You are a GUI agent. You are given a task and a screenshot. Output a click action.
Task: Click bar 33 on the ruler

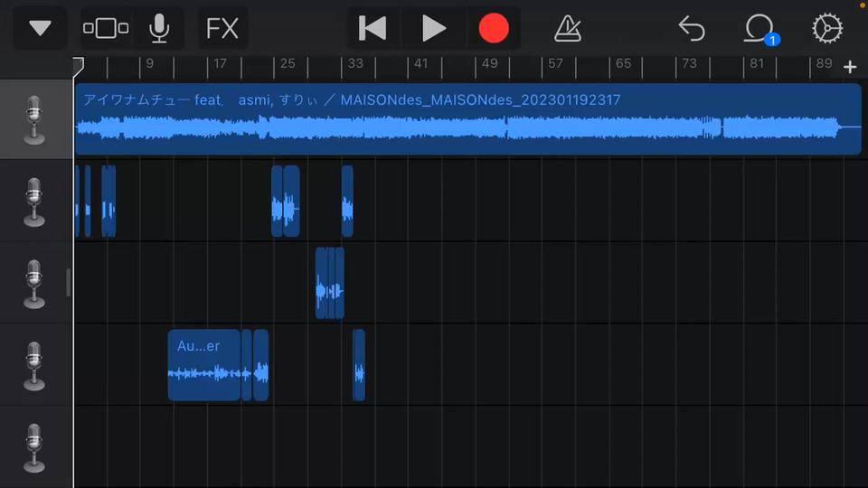(354, 63)
